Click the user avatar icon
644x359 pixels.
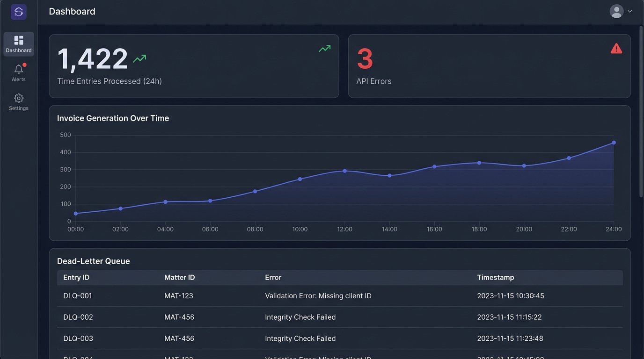[x=616, y=11]
